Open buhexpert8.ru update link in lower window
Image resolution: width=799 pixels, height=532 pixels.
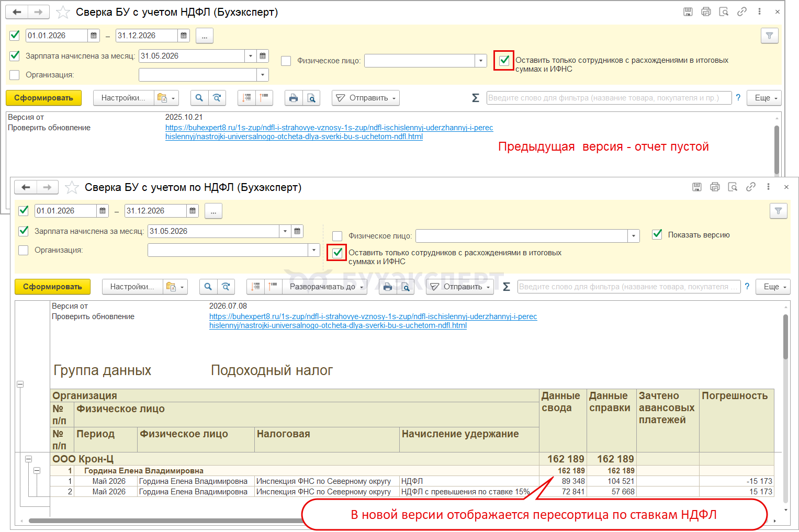point(373,321)
